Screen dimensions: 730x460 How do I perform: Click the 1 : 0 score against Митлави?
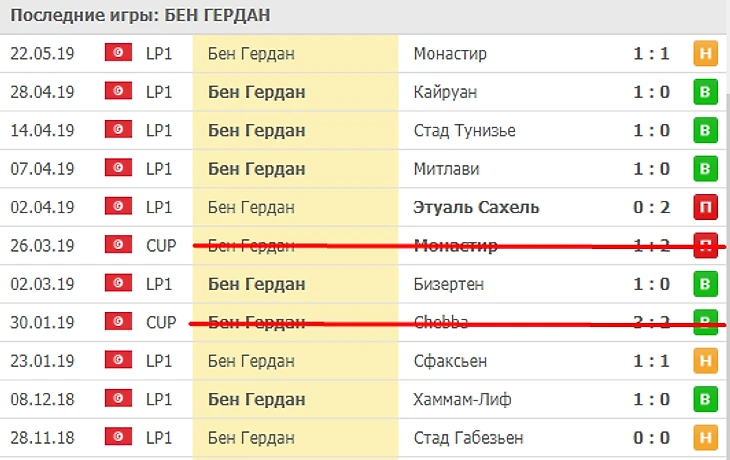(x=651, y=169)
